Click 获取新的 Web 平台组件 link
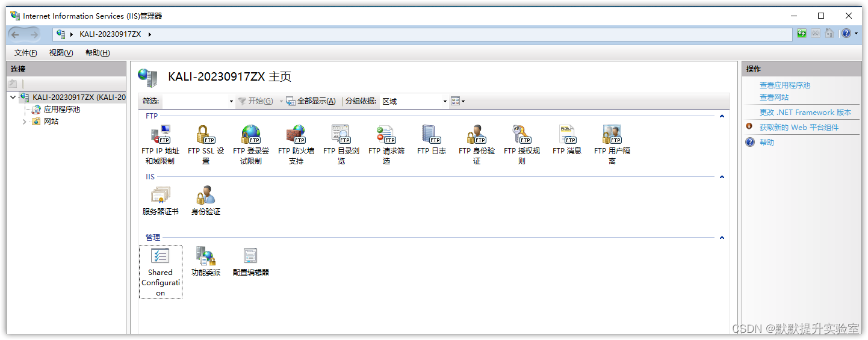This screenshot has width=868, height=340. (799, 128)
